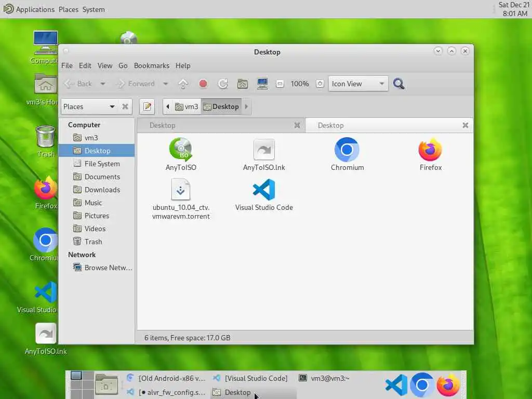
Task: Click the Up (parent folder) arrow icon
Action: (x=183, y=84)
